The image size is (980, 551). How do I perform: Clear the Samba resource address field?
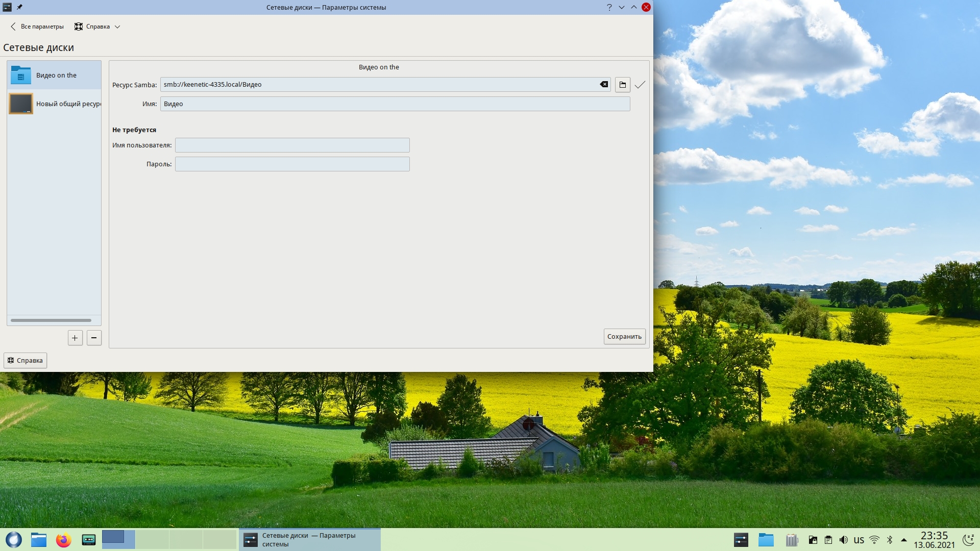pyautogui.click(x=604, y=85)
